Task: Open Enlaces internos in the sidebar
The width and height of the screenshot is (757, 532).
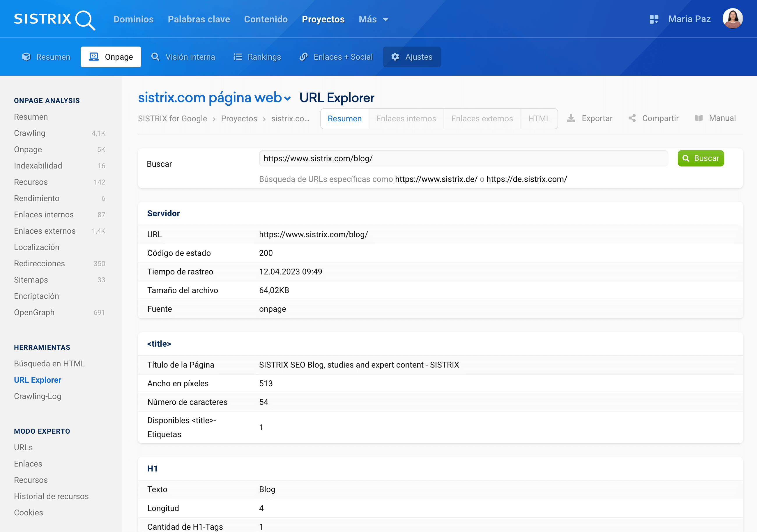Action: tap(44, 214)
